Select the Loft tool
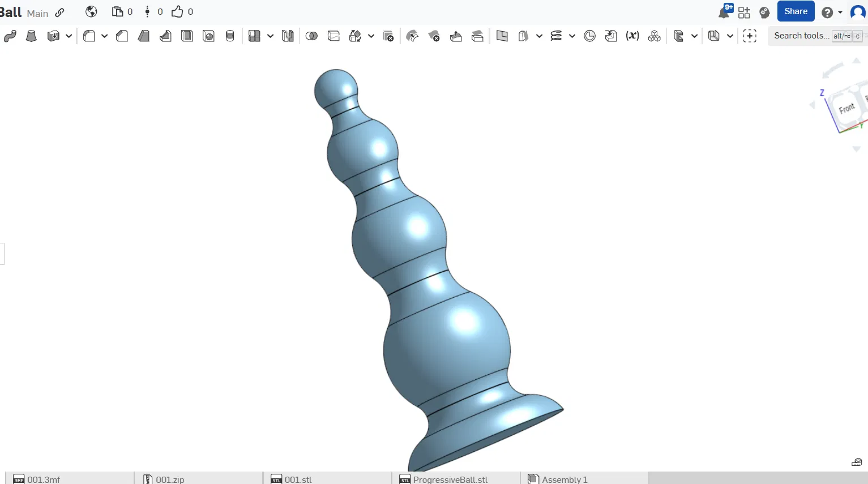The width and height of the screenshot is (868, 484). click(x=32, y=36)
